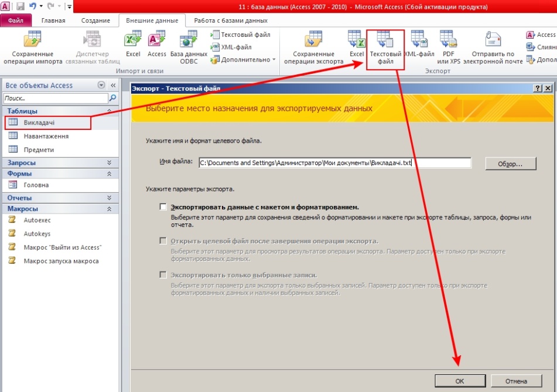The image size is (557, 392).
Task: Open quick access toolbar customize dropdown
Action: (69, 6)
